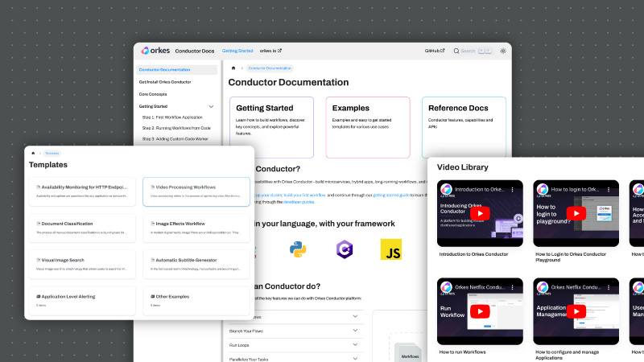Open more options on Application Management video

coord(609,288)
